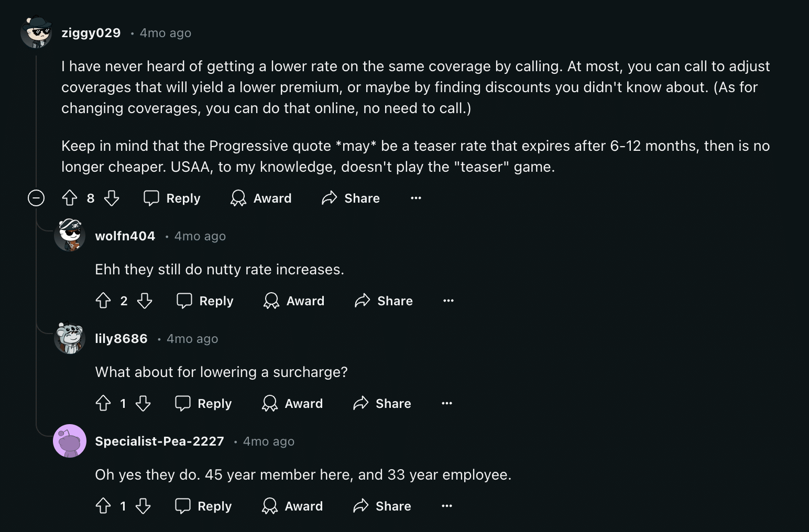The height and width of the screenshot is (532, 809).
Task: Open the overflow menu on ziggy029's comment
Action: click(416, 198)
